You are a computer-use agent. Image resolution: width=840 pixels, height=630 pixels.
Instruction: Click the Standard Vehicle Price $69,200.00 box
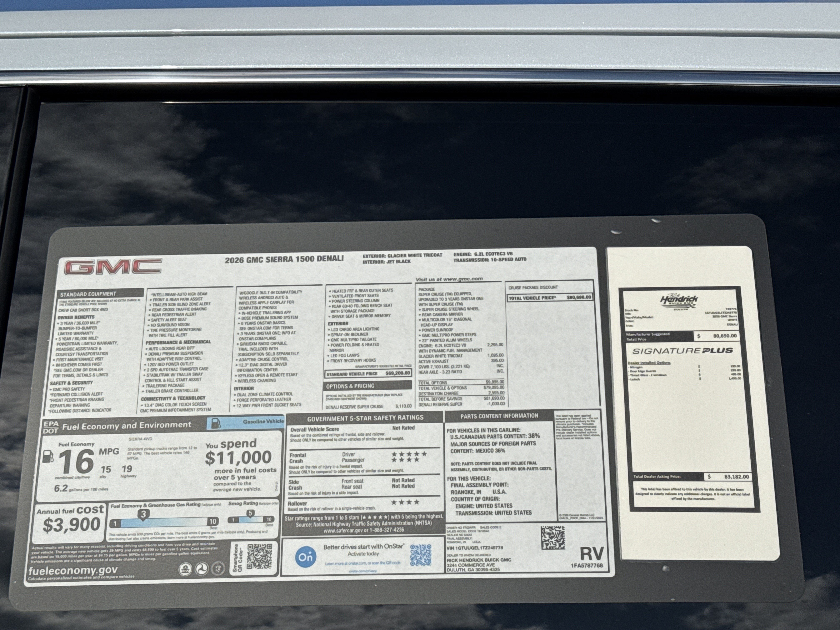[368, 373]
